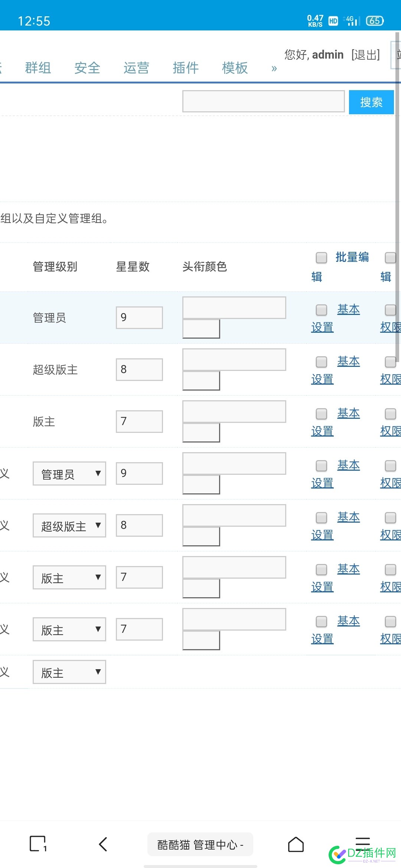Tap the browser back arrow icon
The image size is (401, 868).
tap(103, 844)
